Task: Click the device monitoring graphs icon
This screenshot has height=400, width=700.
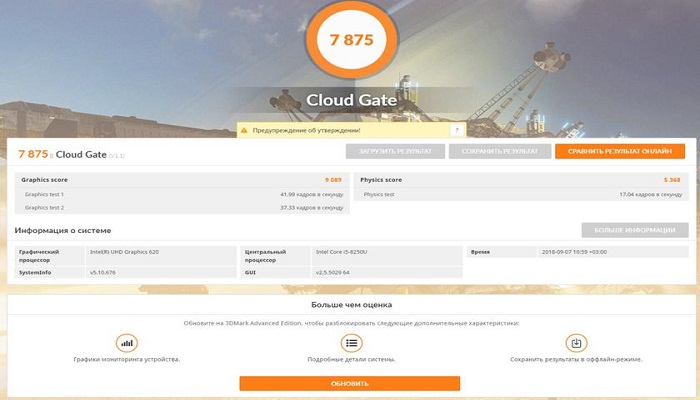Action: tap(127, 343)
